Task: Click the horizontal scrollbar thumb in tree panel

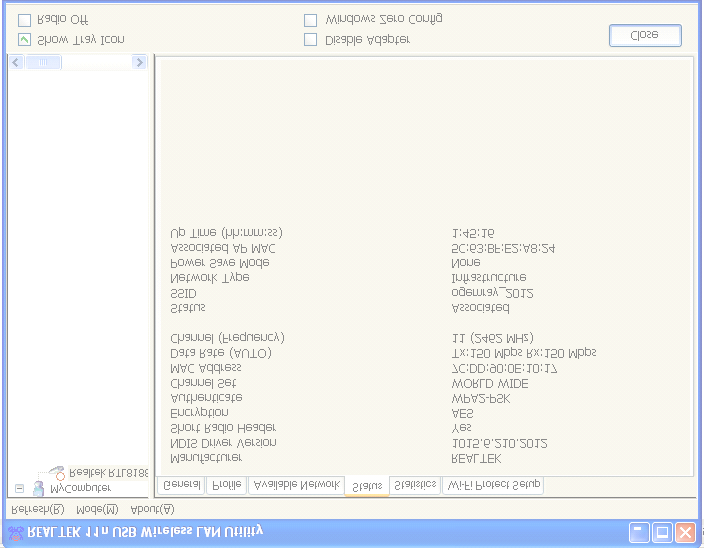Action: click(43, 62)
